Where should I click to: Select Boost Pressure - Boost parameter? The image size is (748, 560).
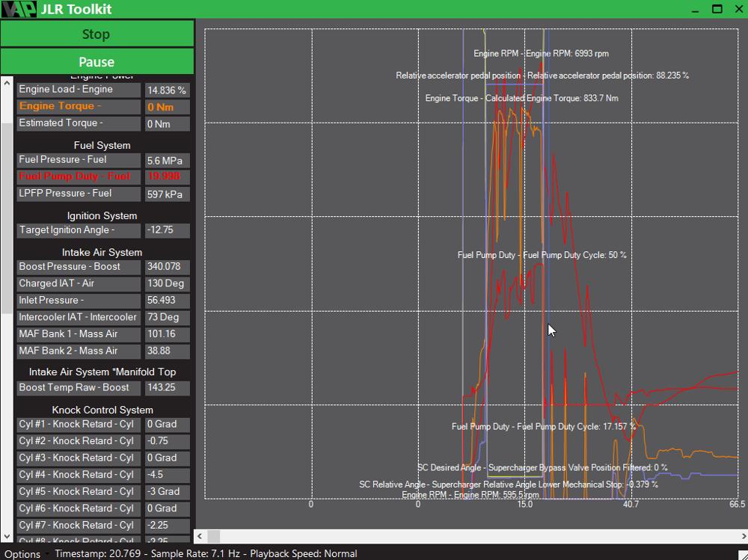pos(79,267)
